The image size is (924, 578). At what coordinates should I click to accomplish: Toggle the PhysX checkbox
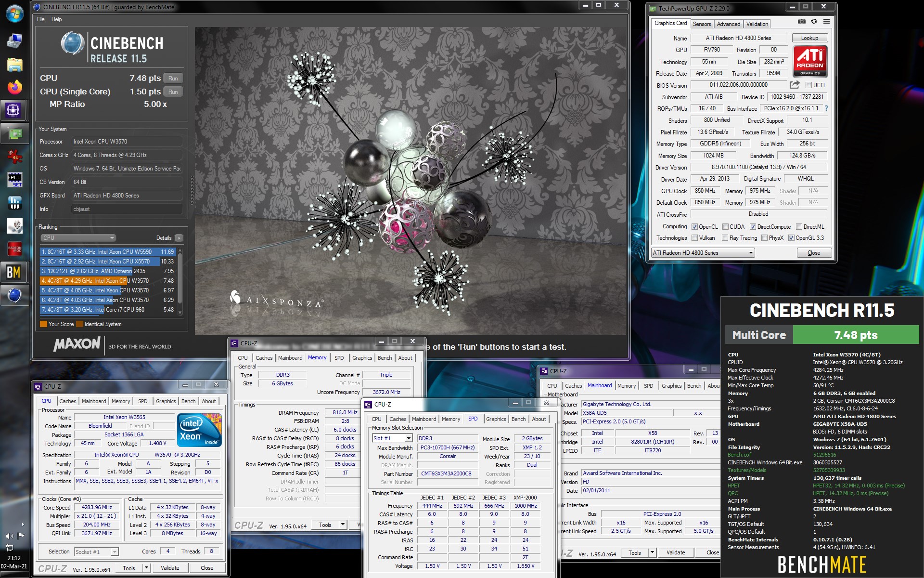pos(764,238)
